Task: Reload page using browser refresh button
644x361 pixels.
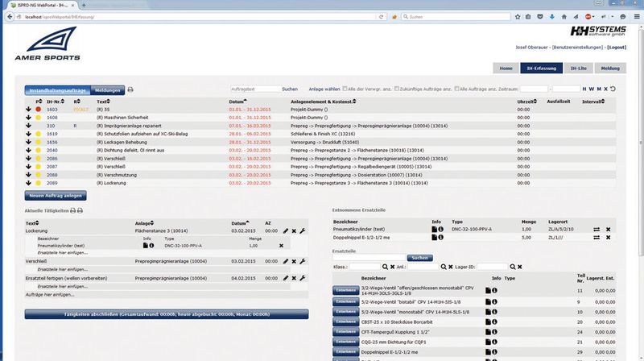Action: point(381,17)
